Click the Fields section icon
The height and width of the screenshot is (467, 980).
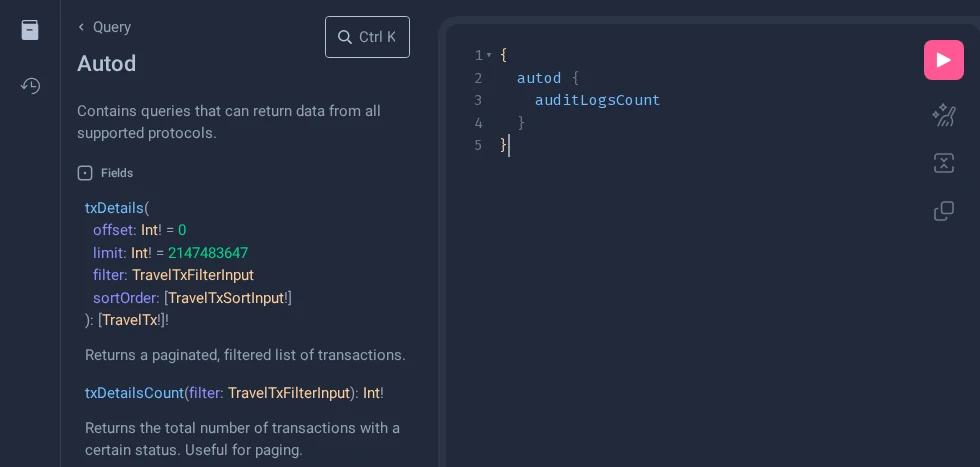pyautogui.click(x=85, y=173)
